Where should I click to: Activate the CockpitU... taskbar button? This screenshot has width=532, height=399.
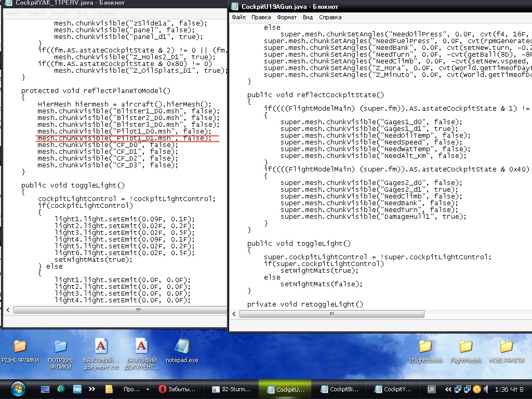[285, 389]
